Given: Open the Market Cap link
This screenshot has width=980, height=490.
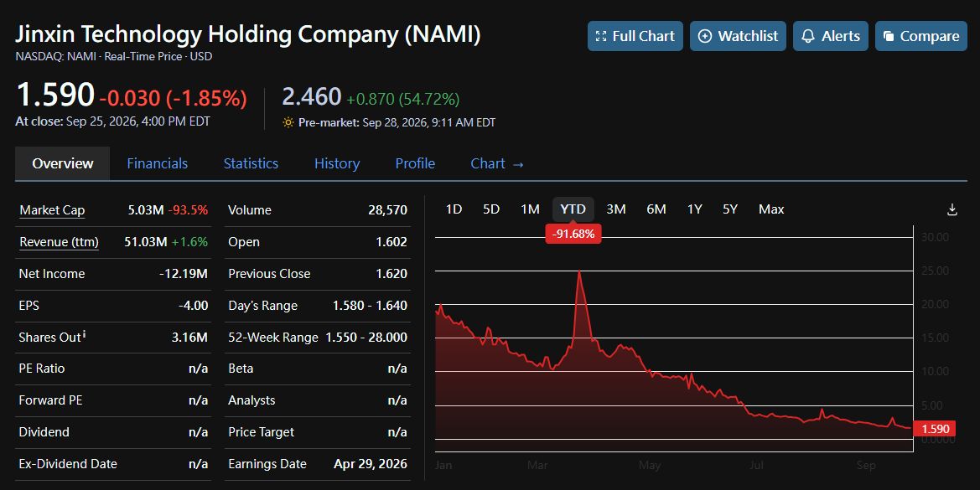Looking at the screenshot, I should pos(52,210).
